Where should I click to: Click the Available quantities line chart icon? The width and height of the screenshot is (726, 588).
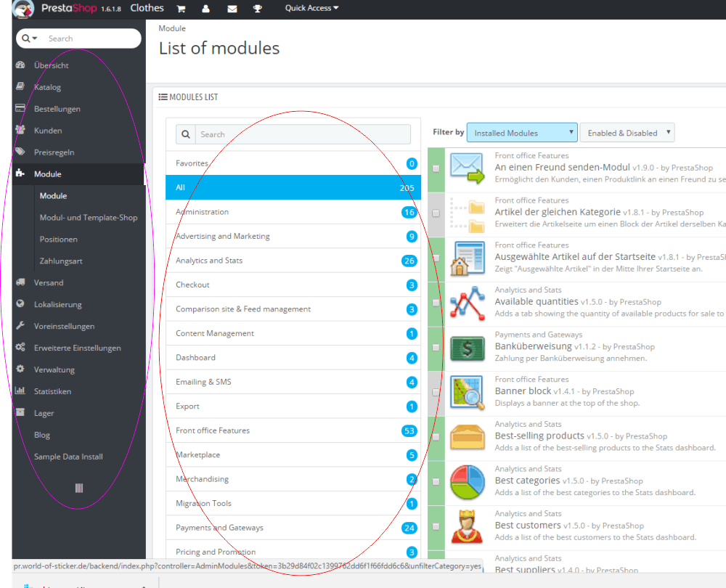pos(467,303)
